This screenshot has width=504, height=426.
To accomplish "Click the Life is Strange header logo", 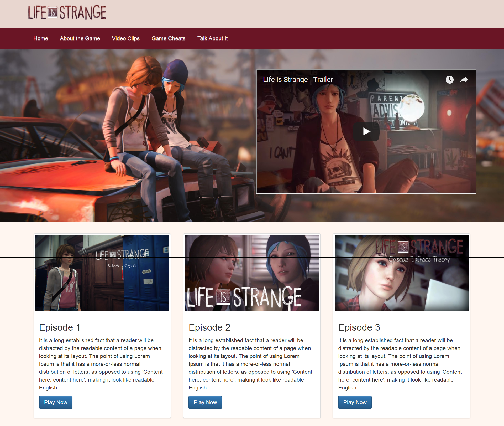I will 67,12.
